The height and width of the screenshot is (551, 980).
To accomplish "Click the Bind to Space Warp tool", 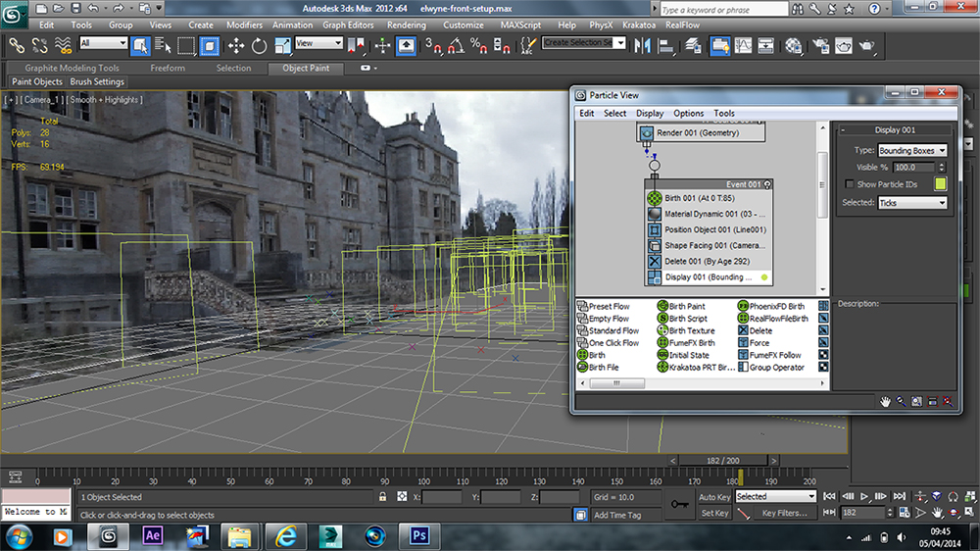I will coord(63,45).
